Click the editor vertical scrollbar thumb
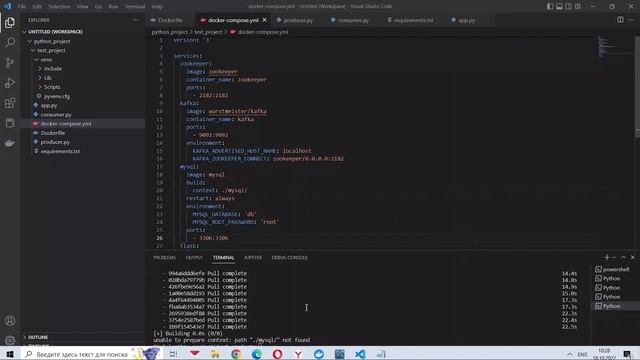This screenshot has height=360, width=640. [637, 87]
